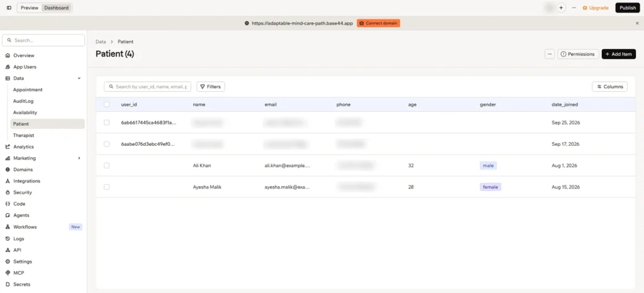
Task: Check the row with user_id 6aabe076d3ebc49ef0
Action: click(x=107, y=144)
